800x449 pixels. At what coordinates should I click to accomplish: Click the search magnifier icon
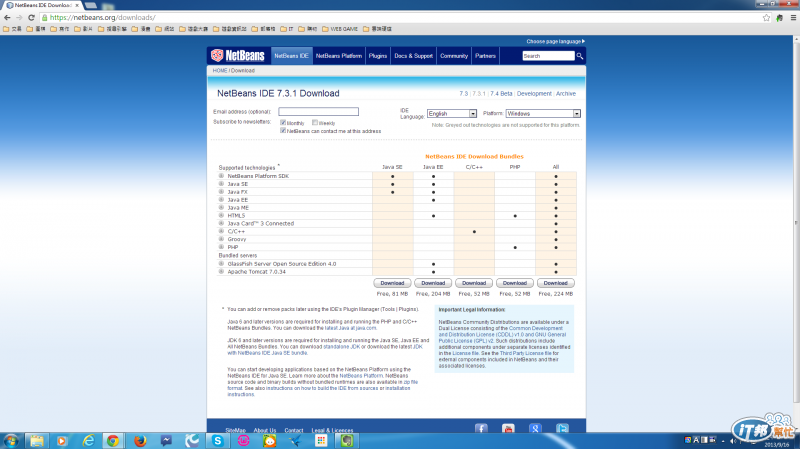tap(580, 56)
